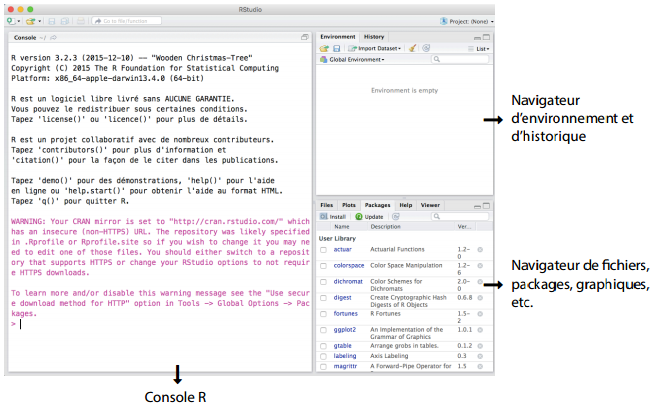Viewport: 655px width, 408px height.
Task: Switch to the History tab
Action: coord(373,36)
